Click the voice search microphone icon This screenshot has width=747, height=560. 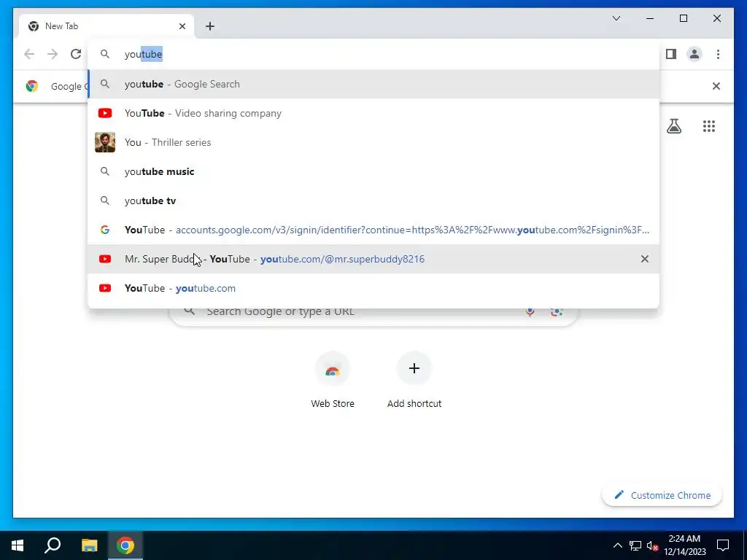point(530,312)
